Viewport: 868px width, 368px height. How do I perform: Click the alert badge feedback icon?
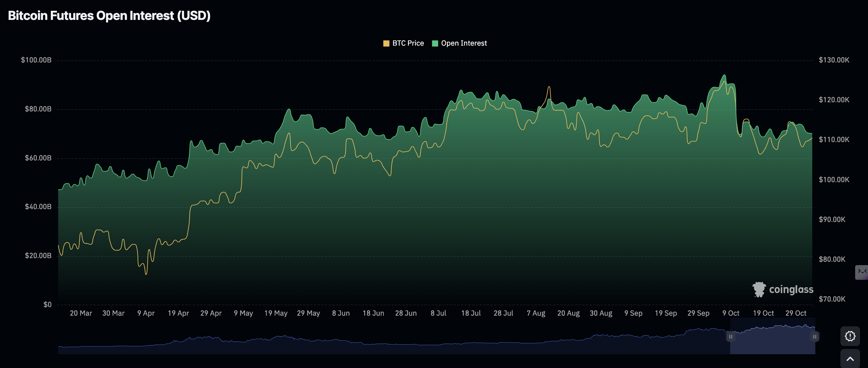pyautogui.click(x=850, y=336)
